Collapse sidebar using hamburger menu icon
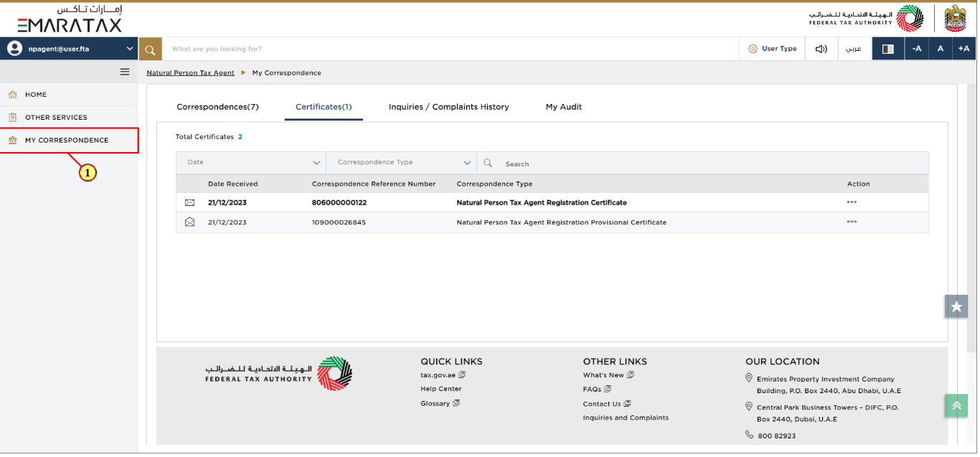 [125, 72]
